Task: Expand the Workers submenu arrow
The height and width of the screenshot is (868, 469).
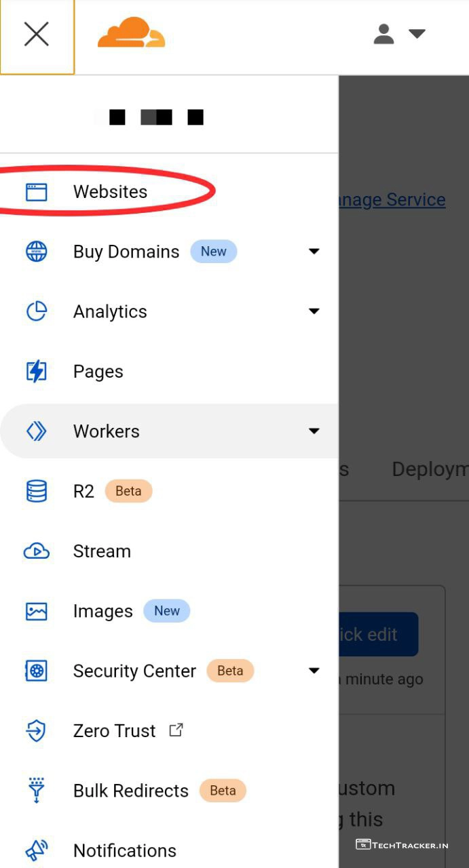Action: (x=314, y=431)
